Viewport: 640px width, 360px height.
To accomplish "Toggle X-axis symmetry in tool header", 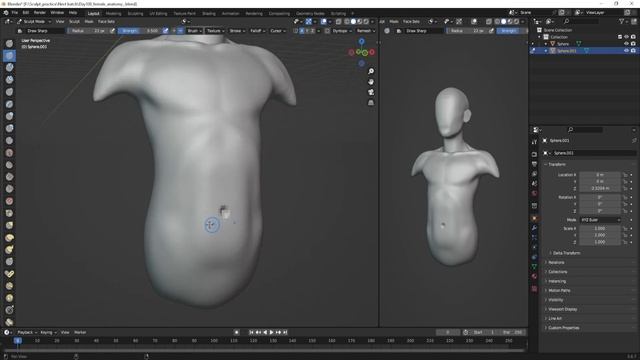I will coord(302,31).
